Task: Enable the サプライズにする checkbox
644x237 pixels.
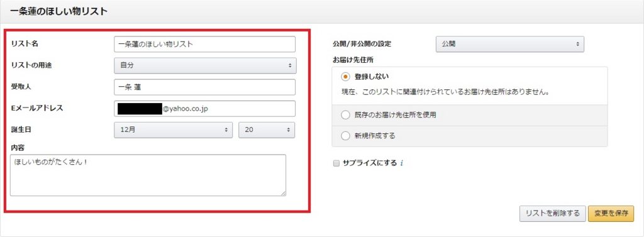Action: tap(336, 163)
